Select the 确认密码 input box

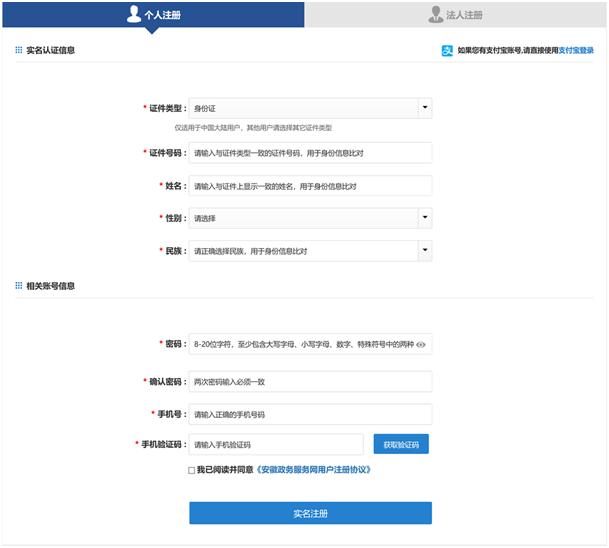tap(310, 382)
